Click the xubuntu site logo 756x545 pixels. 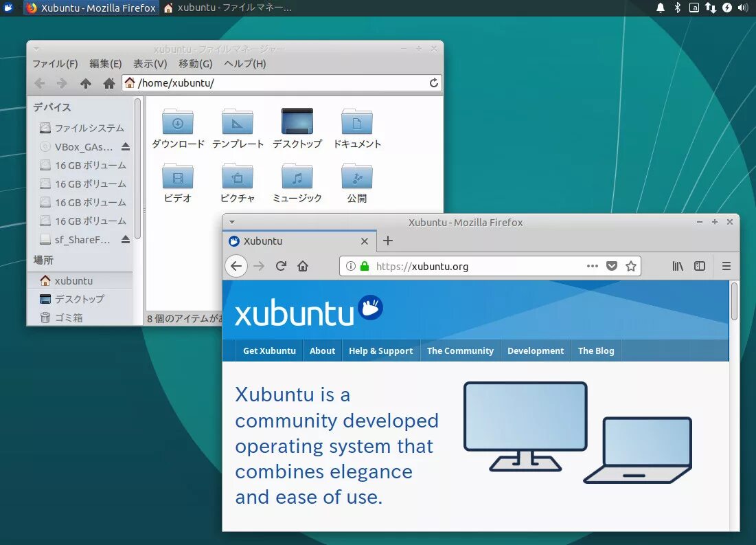(x=308, y=311)
